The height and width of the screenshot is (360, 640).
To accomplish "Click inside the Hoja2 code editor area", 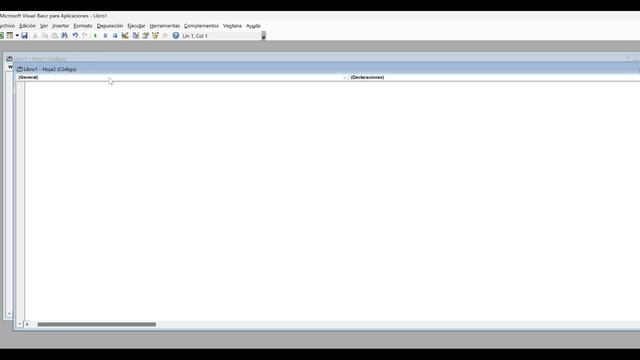I will point(332,201).
